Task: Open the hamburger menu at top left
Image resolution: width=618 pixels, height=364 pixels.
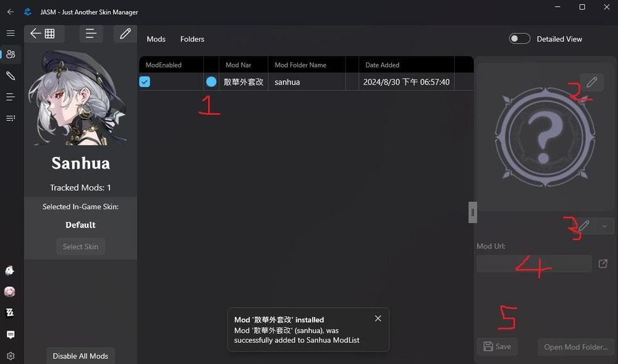Action: [10, 33]
